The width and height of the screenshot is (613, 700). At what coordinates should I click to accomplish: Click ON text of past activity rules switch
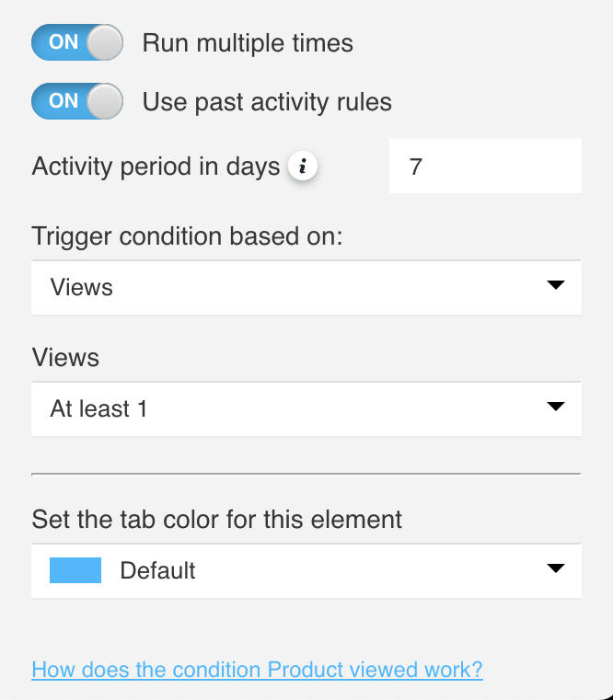64,101
